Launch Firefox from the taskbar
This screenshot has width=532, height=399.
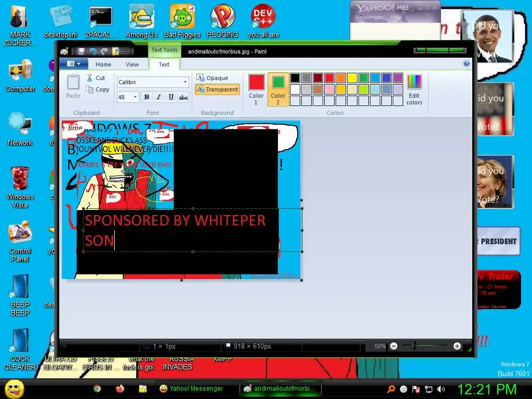(x=120, y=389)
